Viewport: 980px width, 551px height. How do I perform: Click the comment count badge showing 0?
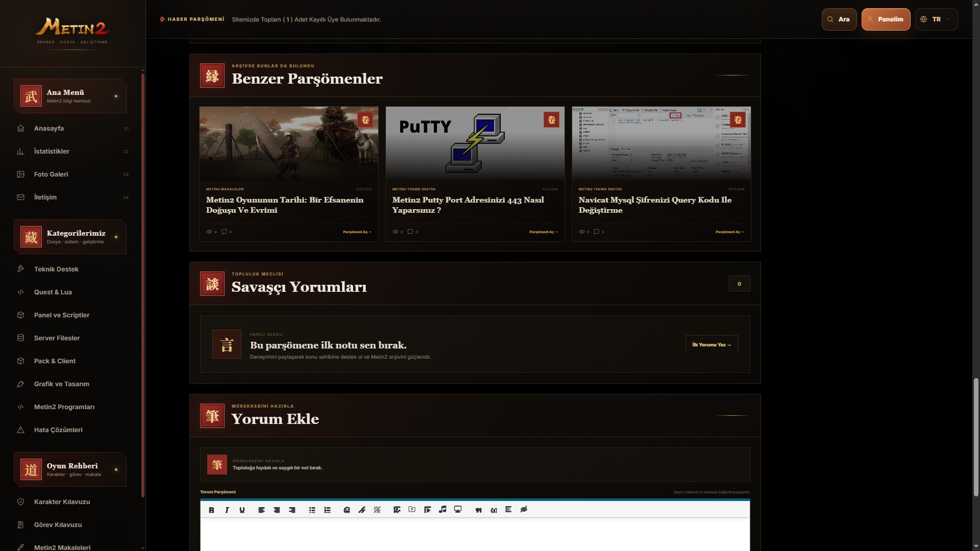(739, 284)
